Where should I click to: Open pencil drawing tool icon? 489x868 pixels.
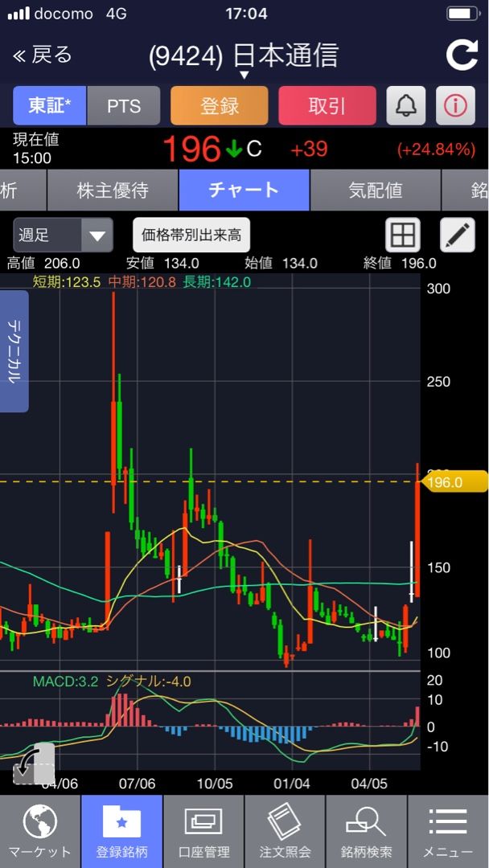458,235
